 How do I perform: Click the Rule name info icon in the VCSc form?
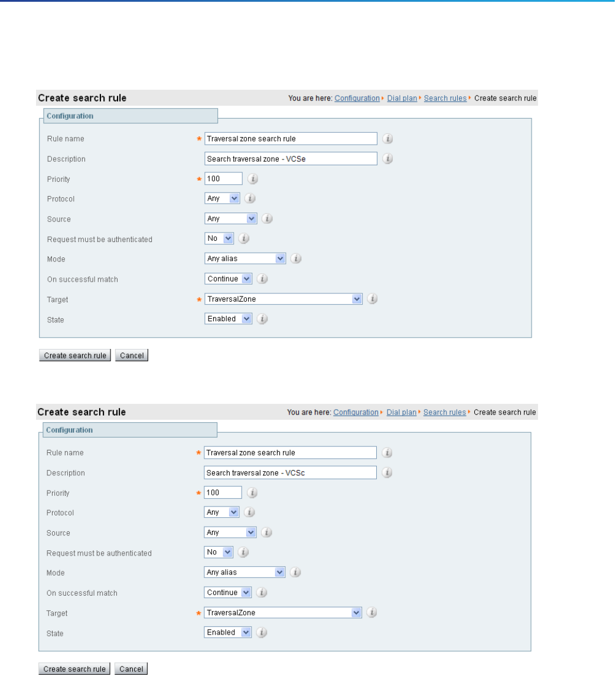pos(387,453)
